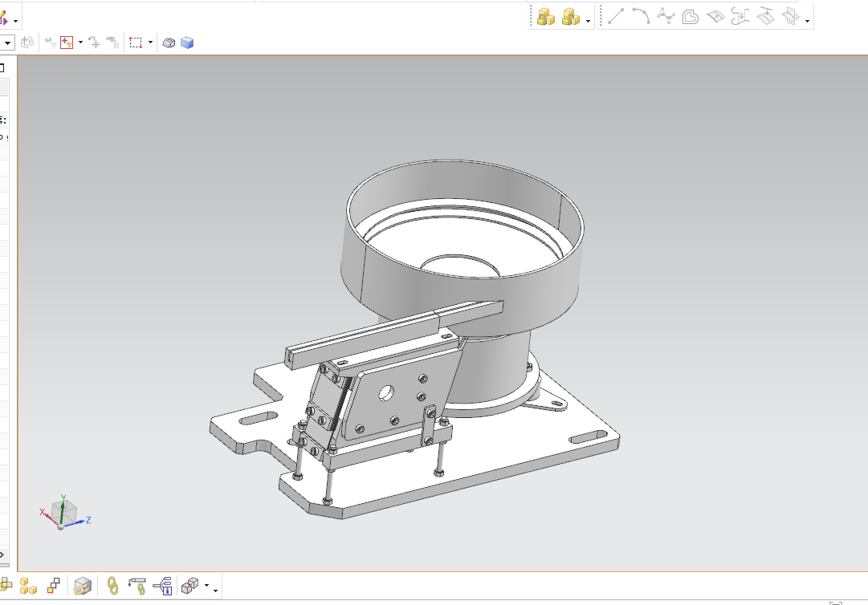The image size is (868, 605).
Task: Click the deselect all crosshair icon
Action: pos(95,43)
